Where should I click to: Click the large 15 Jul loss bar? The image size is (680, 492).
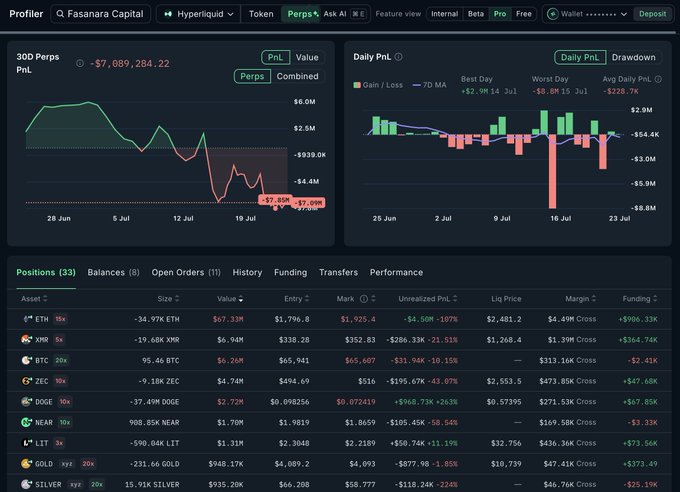pyautogui.click(x=552, y=171)
